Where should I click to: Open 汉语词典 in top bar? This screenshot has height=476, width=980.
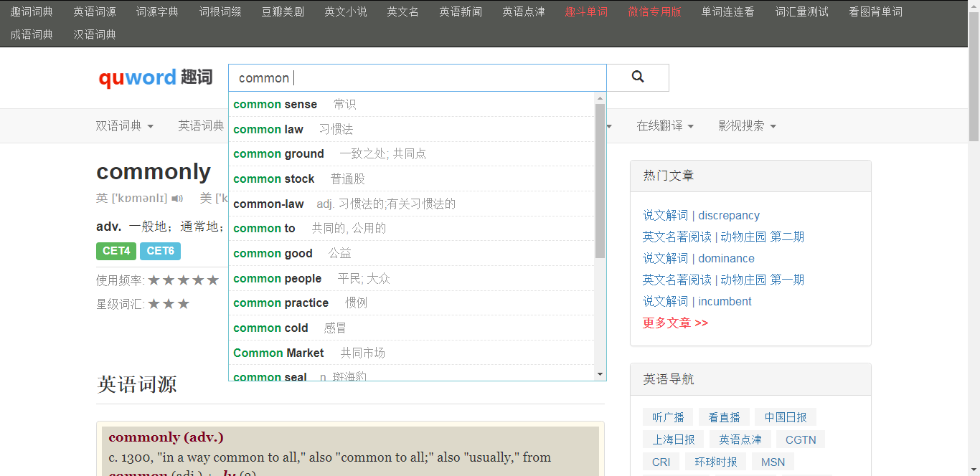(x=95, y=34)
